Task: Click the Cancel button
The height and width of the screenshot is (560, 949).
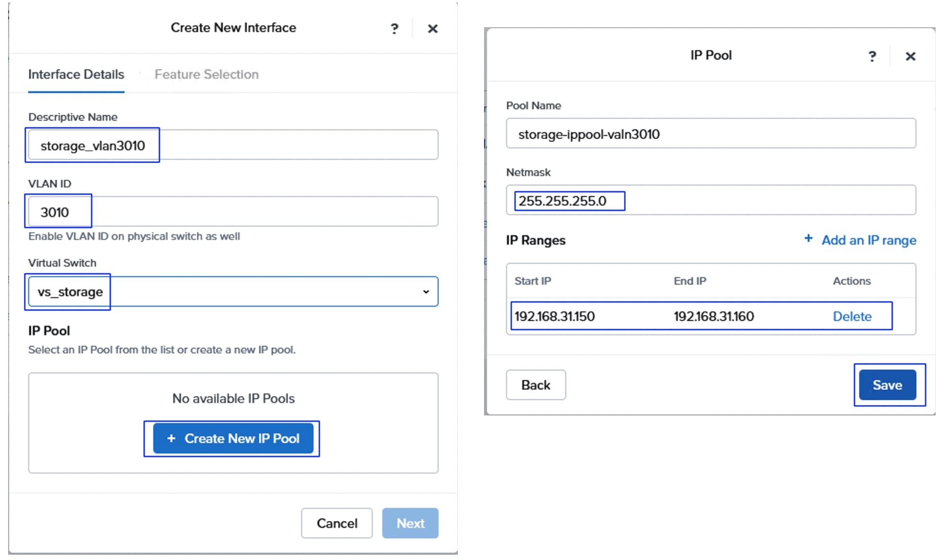Action: click(337, 523)
